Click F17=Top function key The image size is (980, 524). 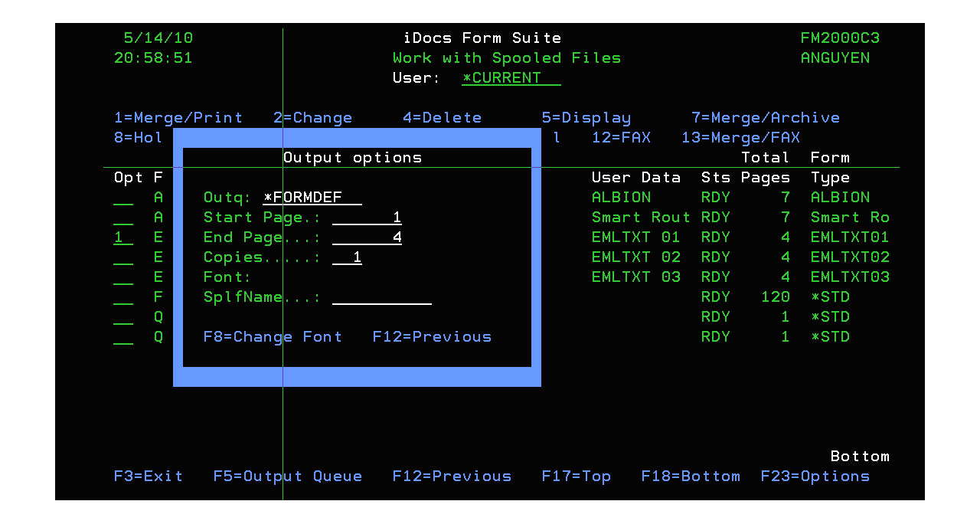click(x=576, y=477)
